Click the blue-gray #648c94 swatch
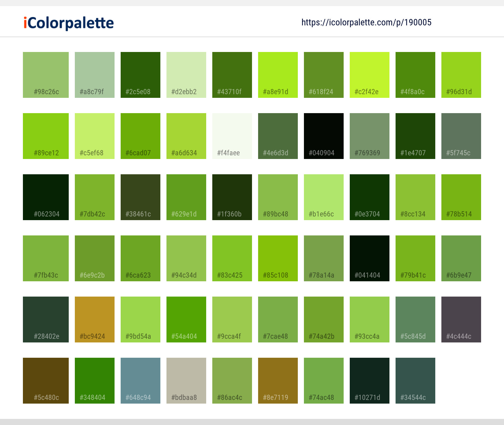The image size is (504, 425). [x=141, y=381]
